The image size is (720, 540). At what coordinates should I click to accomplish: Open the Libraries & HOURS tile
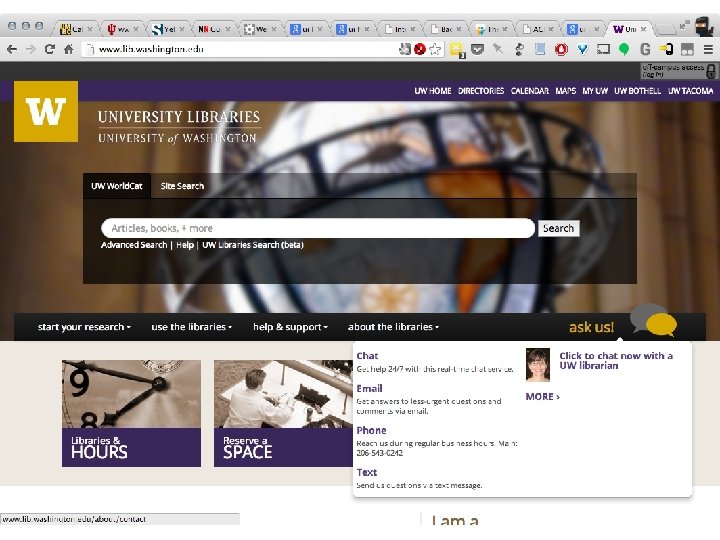tap(131, 413)
